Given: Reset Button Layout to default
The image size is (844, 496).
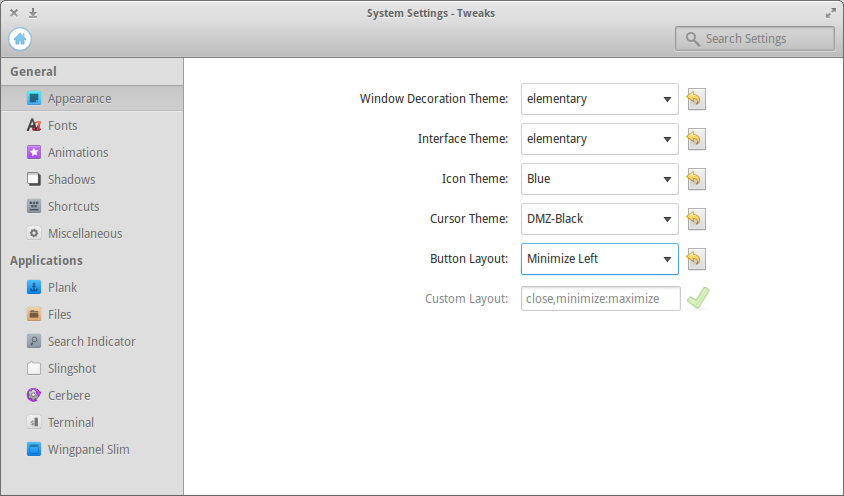Looking at the screenshot, I should [695, 259].
